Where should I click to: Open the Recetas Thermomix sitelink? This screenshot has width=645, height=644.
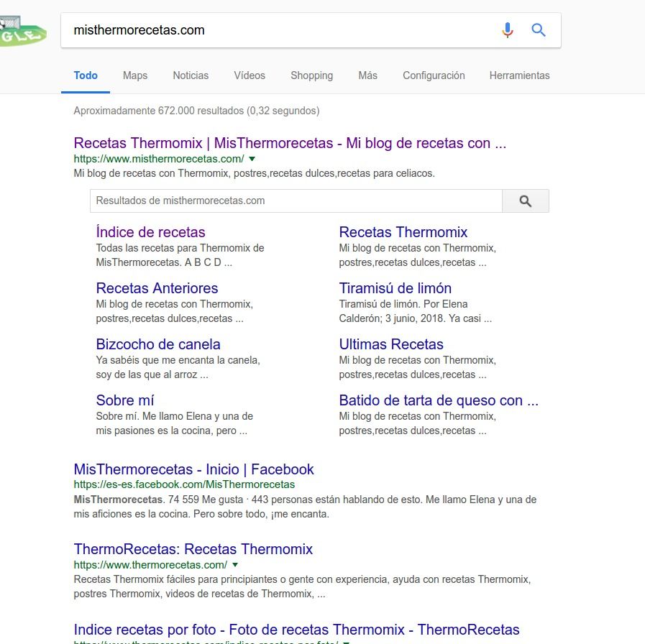point(403,232)
